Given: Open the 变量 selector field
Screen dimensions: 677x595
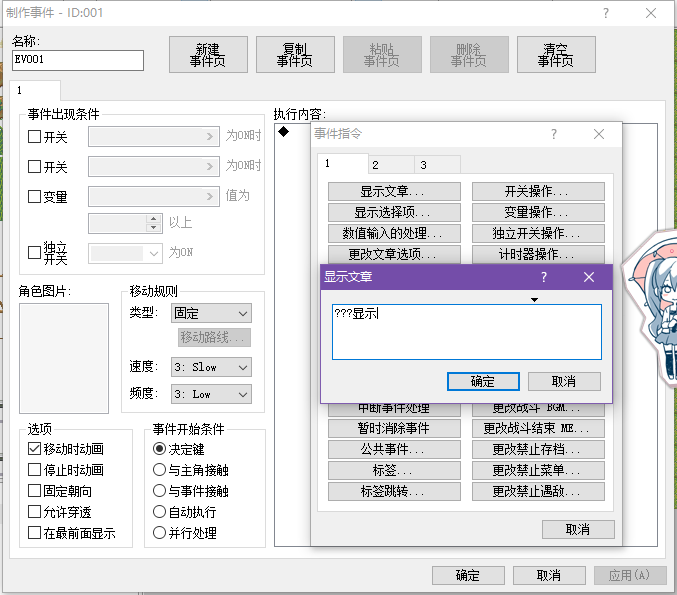Looking at the screenshot, I should coord(154,196).
